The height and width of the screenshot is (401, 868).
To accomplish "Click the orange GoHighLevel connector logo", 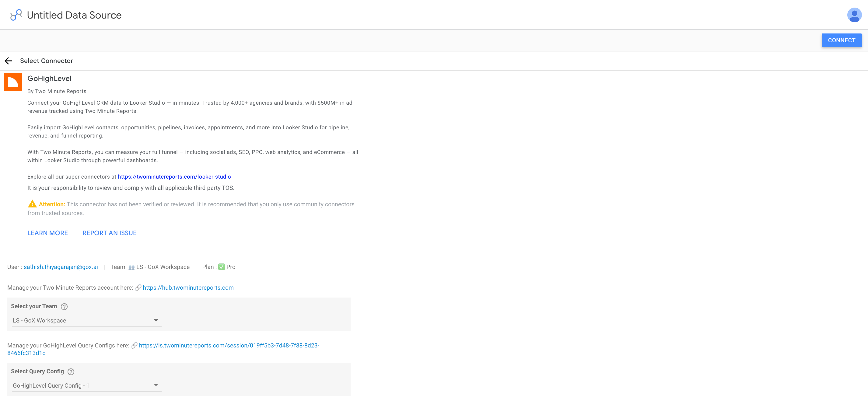I will [13, 82].
